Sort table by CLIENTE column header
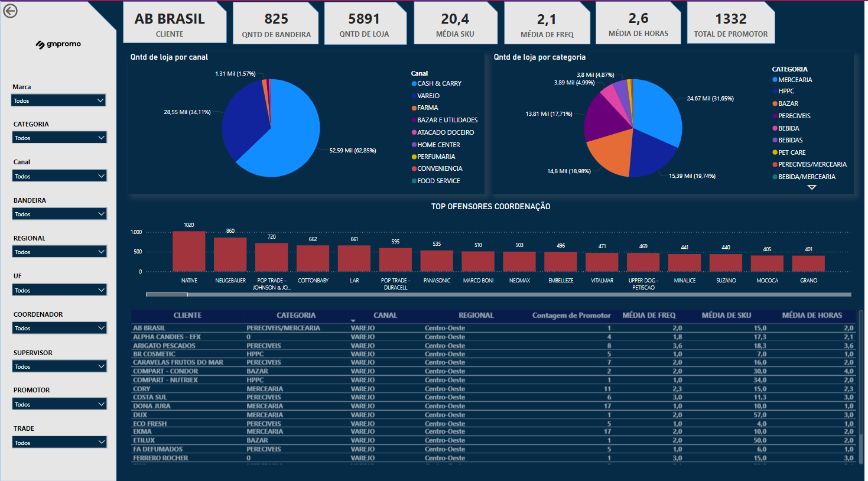The image size is (868, 481). click(x=187, y=316)
